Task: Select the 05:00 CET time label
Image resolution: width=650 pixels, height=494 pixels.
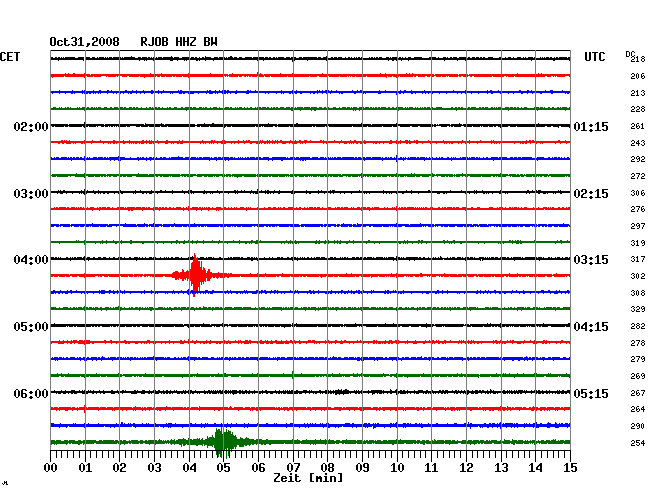Action: click(31, 327)
